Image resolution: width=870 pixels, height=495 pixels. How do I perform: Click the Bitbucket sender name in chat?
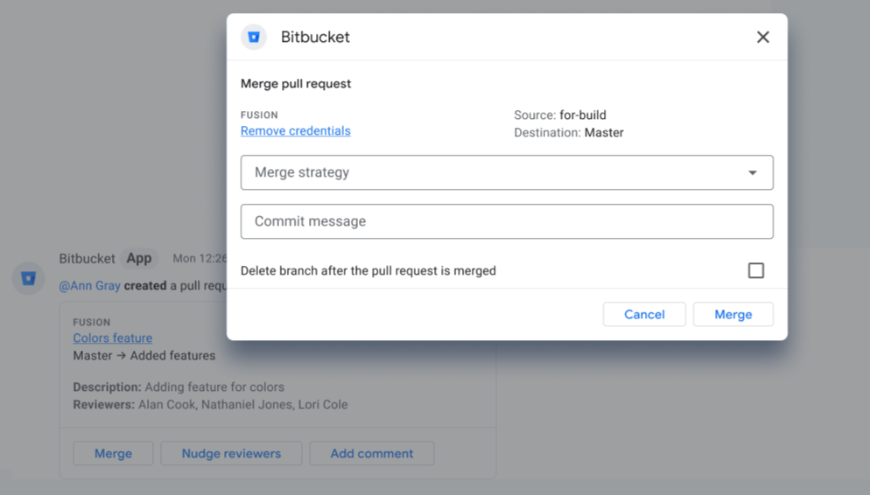87,258
